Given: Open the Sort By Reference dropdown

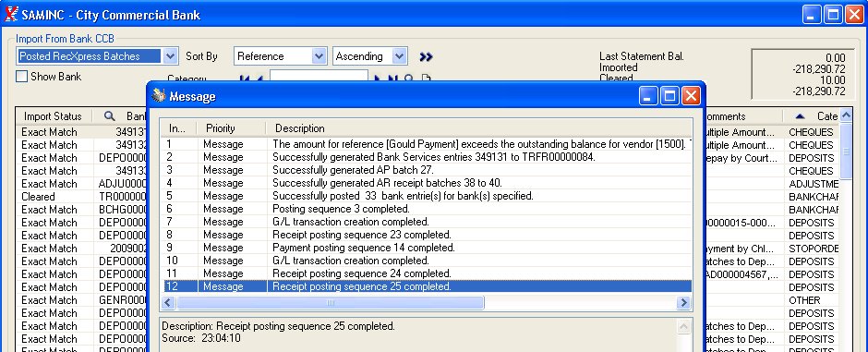Looking at the screenshot, I should (319, 56).
